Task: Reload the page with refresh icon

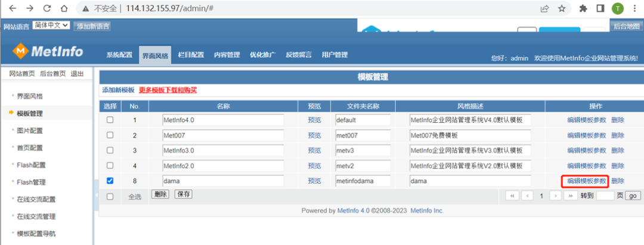Action: (x=47, y=8)
